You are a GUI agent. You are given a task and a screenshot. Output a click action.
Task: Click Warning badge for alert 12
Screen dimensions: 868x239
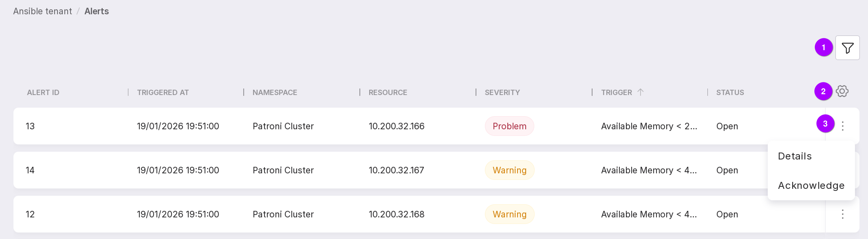(509, 214)
